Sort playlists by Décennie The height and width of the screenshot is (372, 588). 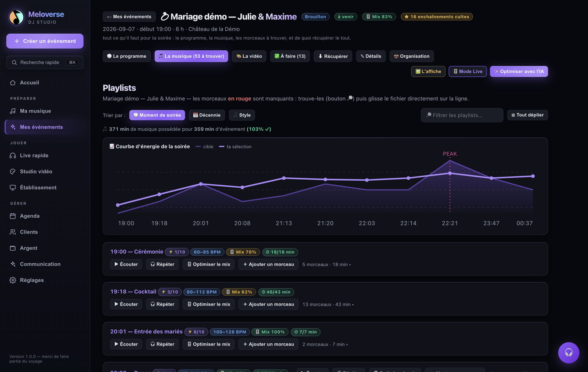(207, 115)
